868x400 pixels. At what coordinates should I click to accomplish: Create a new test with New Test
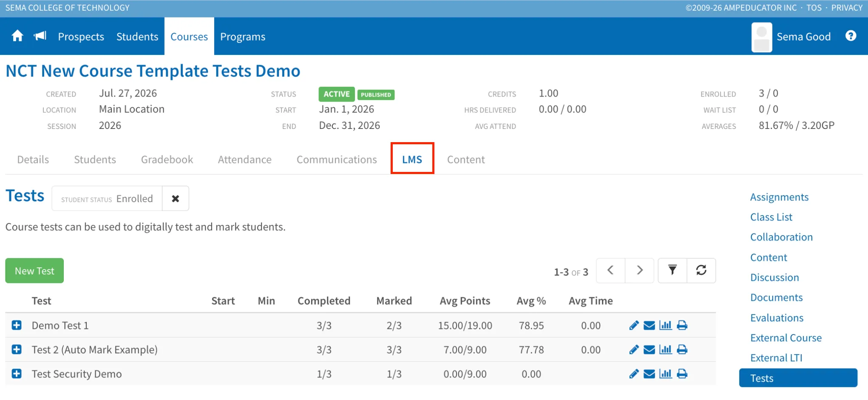click(x=34, y=271)
